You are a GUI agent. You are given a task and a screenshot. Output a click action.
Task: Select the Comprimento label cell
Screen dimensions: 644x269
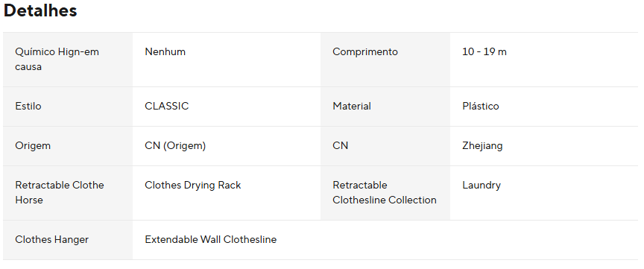coord(385,60)
